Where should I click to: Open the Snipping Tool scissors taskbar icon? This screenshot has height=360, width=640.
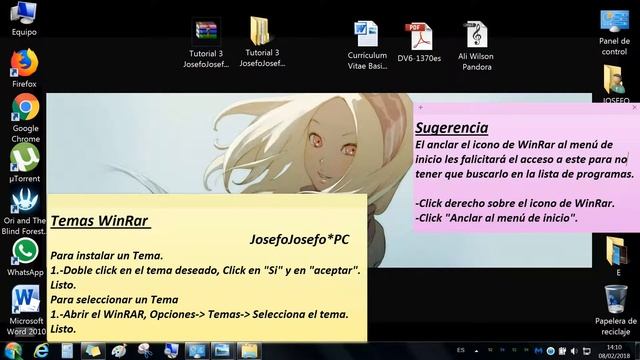click(145, 351)
